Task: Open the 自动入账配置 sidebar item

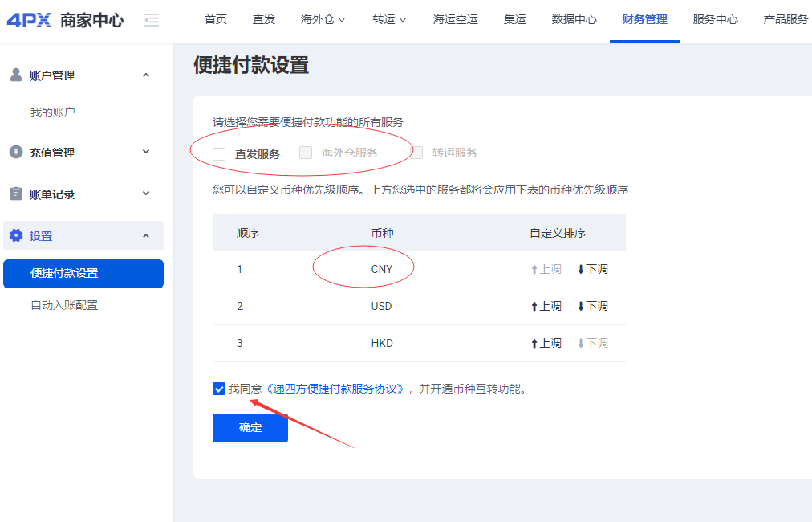Action: click(x=64, y=305)
